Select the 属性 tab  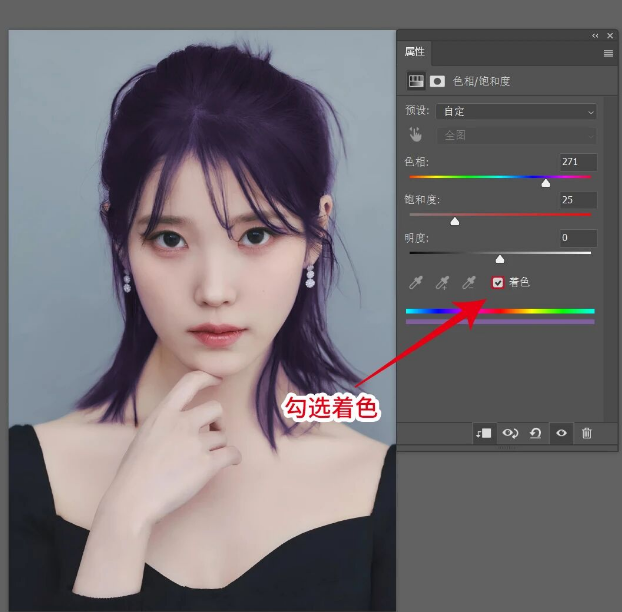[x=415, y=52]
